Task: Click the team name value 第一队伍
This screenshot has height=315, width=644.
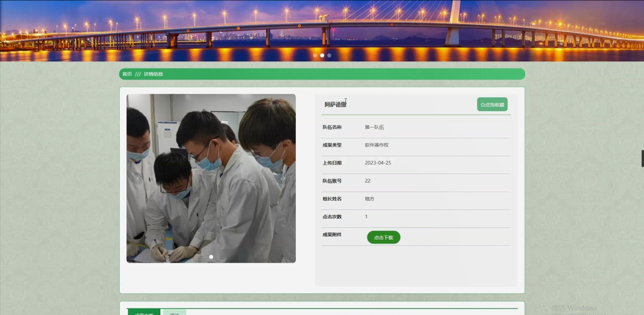Action: [x=374, y=127]
